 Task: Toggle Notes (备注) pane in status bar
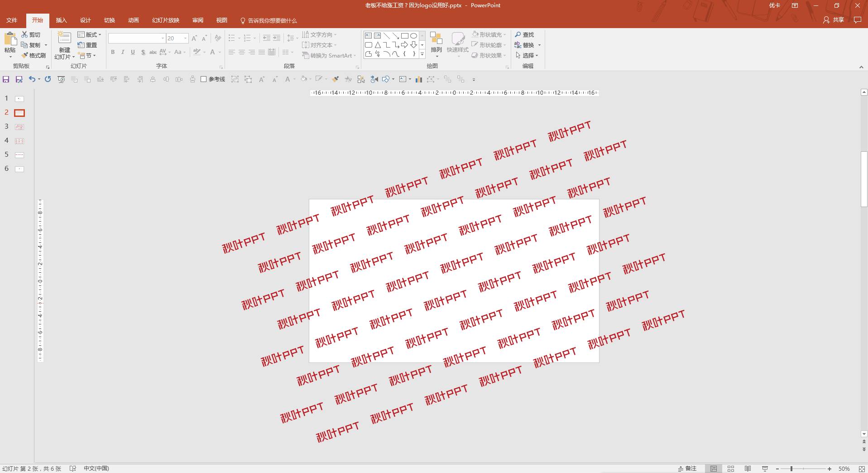pos(687,468)
